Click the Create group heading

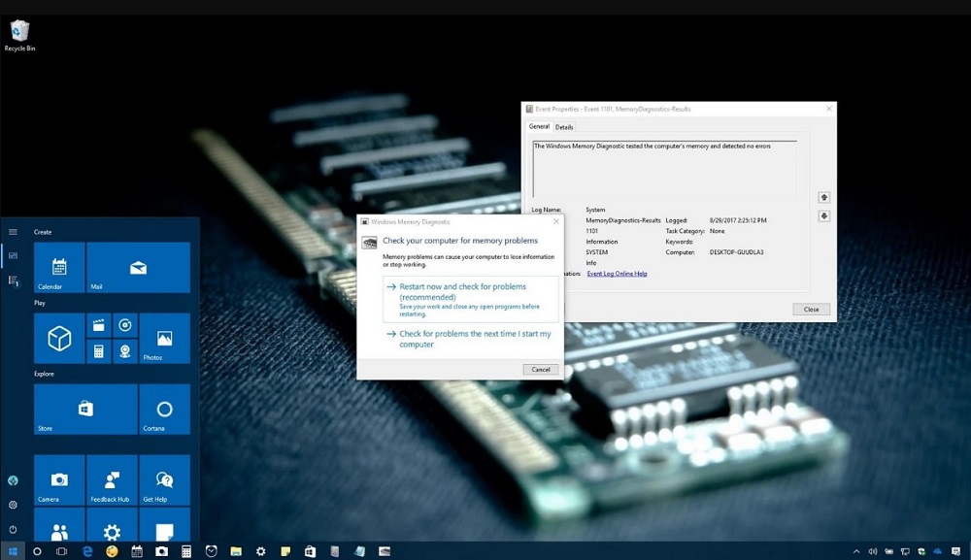[43, 232]
